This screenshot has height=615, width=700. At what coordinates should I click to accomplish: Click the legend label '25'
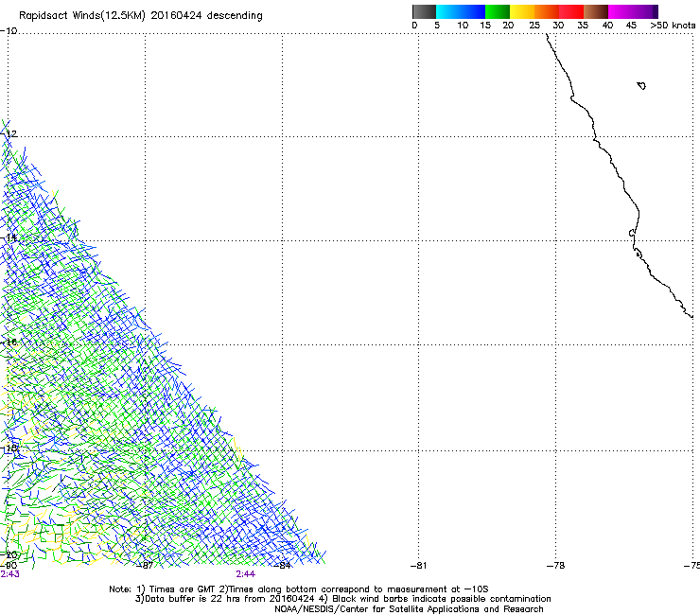534,26
